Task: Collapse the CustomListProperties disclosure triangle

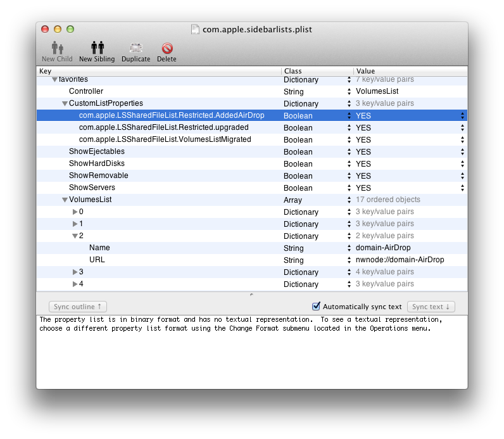Action: point(65,103)
